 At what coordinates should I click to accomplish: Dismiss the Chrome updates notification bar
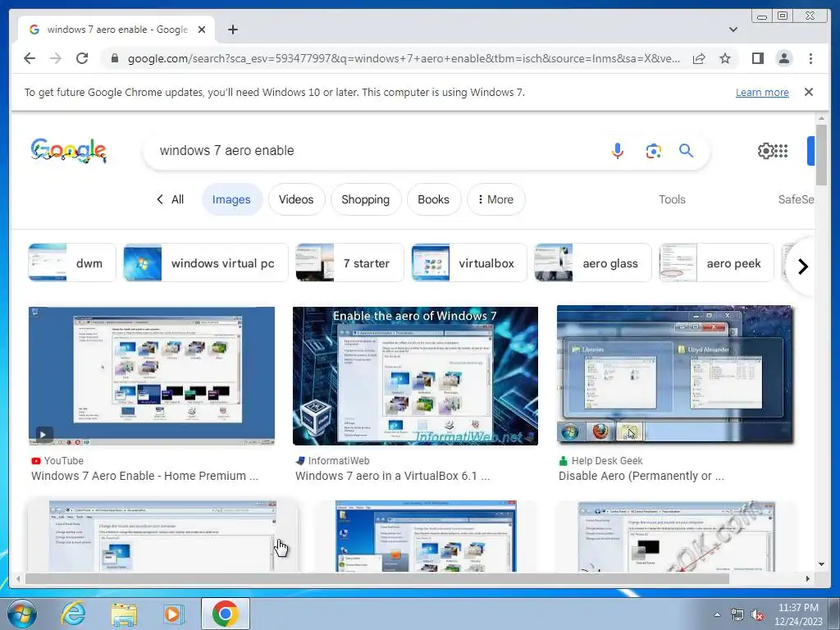pyautogui.click(x=808, y=92)
